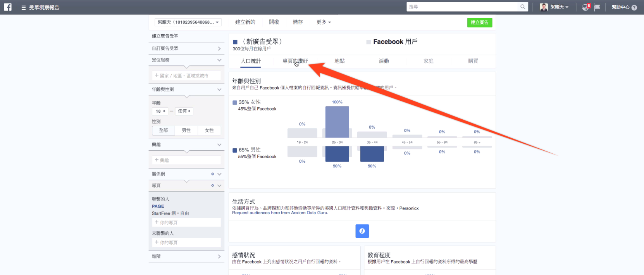Click the dark blue 新廣告受眾 legend square
This screenshot has height=275, width=644.
coord(235,42)
